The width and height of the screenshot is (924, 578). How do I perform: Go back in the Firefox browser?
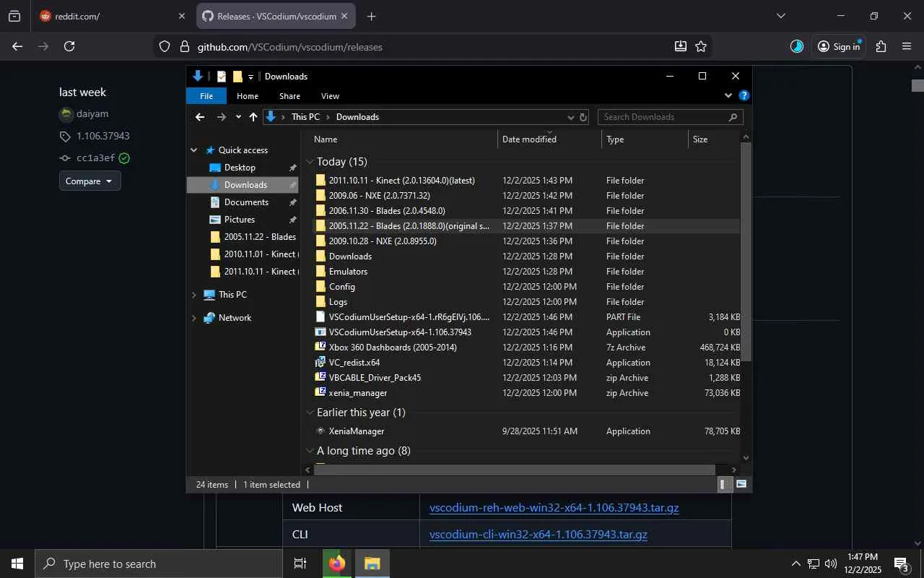17,46
